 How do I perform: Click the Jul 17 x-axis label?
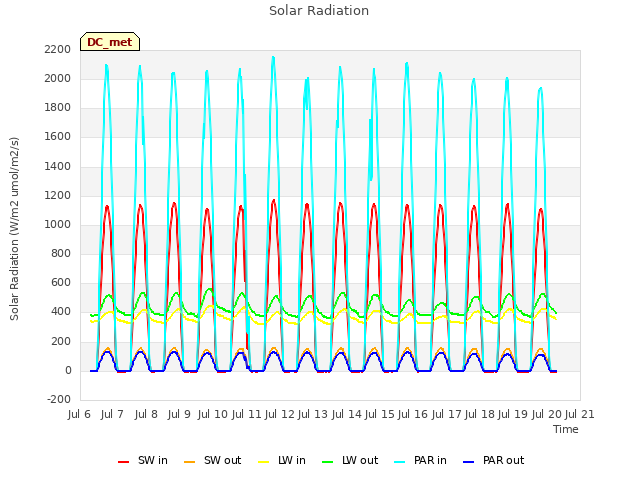446,414
